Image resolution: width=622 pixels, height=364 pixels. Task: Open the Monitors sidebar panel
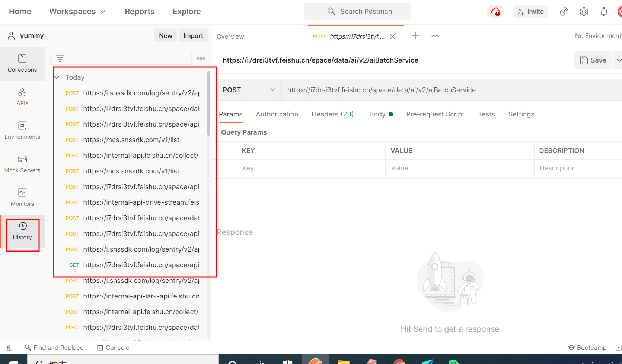click(22, 198)
